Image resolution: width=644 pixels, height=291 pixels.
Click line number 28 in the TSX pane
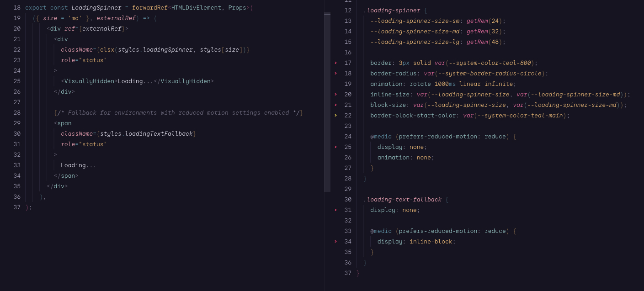17,112
